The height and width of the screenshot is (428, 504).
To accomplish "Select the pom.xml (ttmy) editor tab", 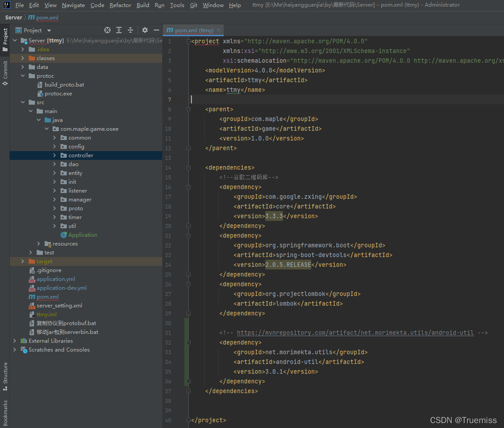I will (x=194, y=30).
